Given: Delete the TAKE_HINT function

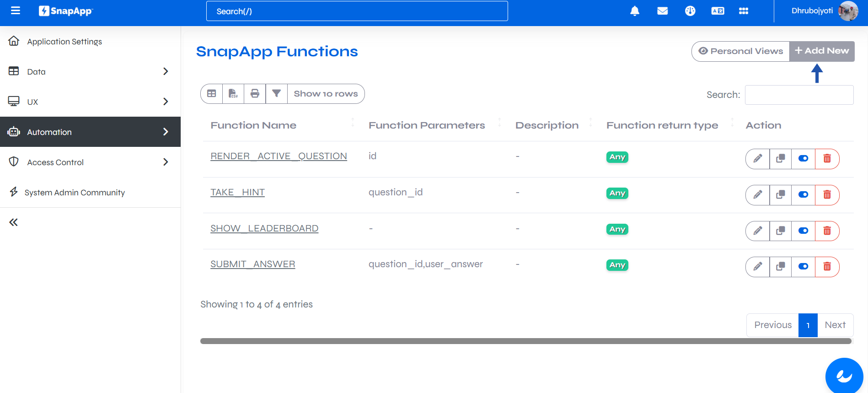Looking at the screenshot, I should [827, 195].
